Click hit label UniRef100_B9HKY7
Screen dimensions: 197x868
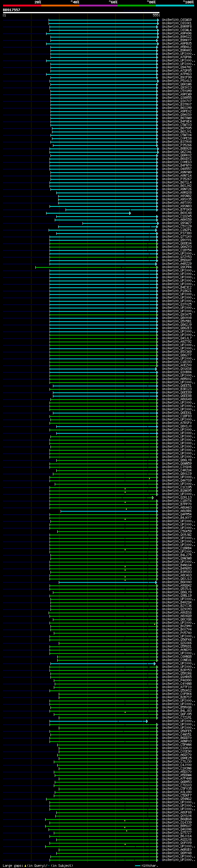tap(177, 40)
